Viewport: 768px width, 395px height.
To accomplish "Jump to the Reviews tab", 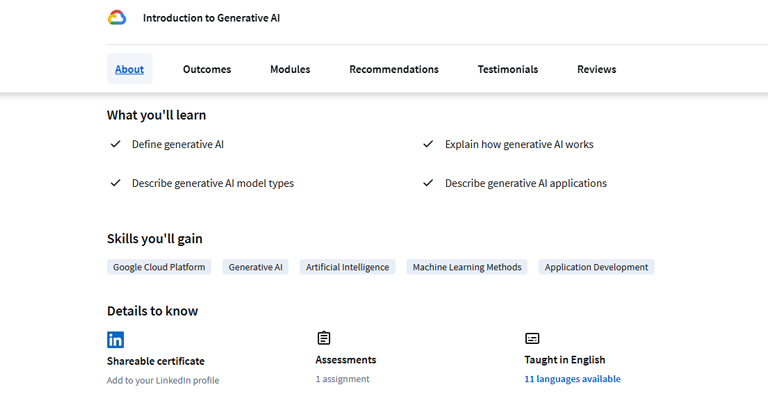I will [597, 69].
